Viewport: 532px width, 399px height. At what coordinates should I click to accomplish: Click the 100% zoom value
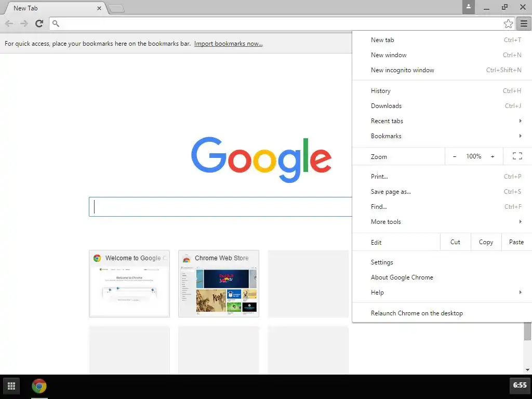474,156
